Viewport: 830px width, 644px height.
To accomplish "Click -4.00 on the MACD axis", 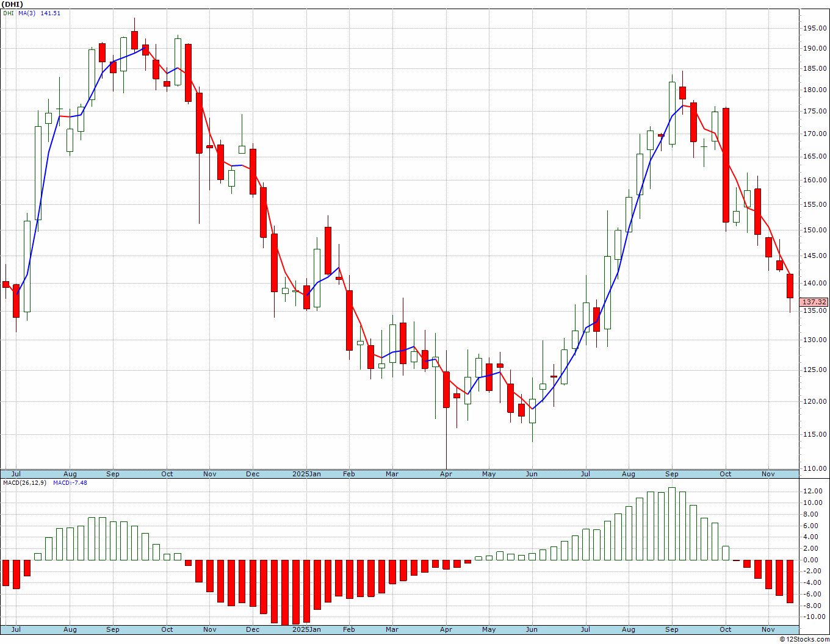I will tap(814, 582).
